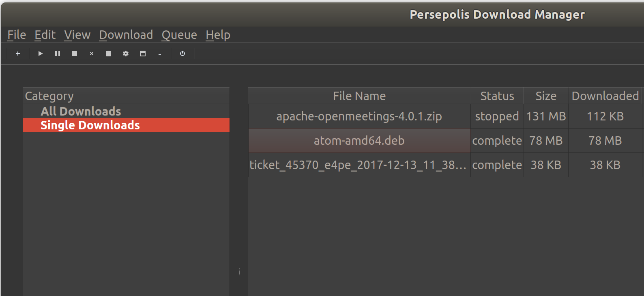
Task: Click the 131 MB size cell
Action: point(546,116)
